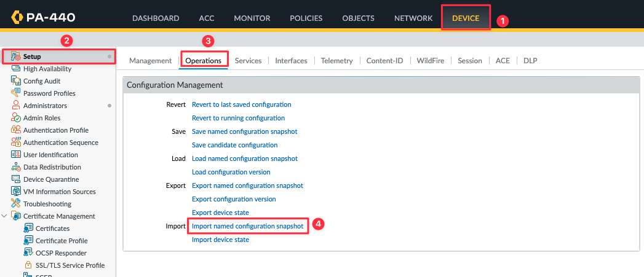The image size is (644, 277).
Task: Click Export named configuration snapshot
Action: click(x=248, y=185)
